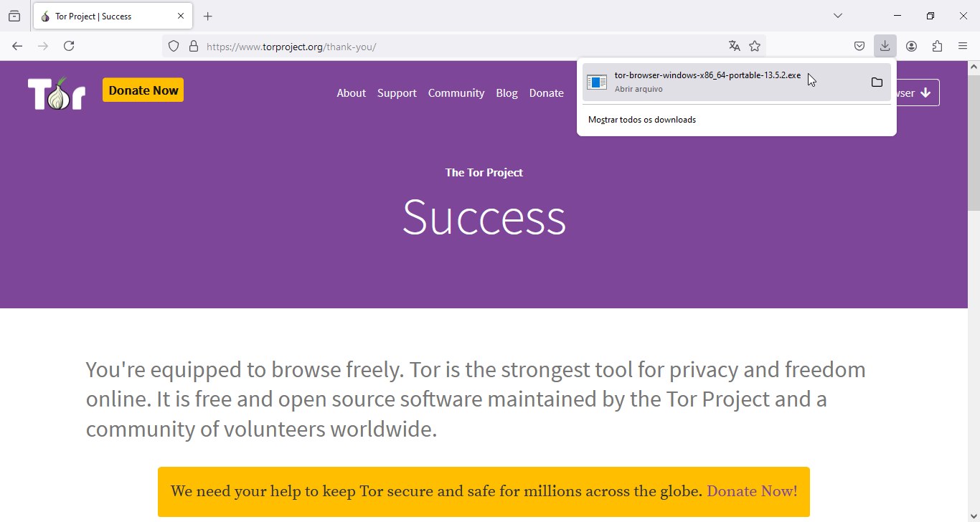Click Mostrar todos os downloads

(642, 120)
